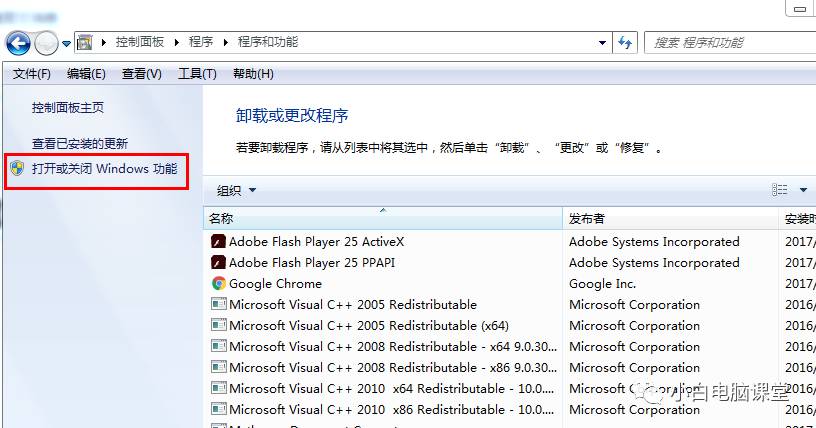Select Visual C++ 2008 x86 9.0.30 name
The image size is (816, 428).
(393, 368)
